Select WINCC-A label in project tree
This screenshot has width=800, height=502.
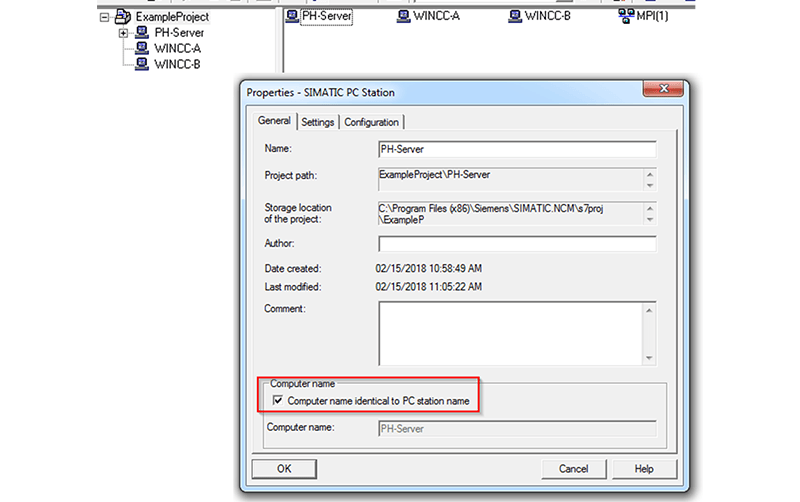[178, 48]
